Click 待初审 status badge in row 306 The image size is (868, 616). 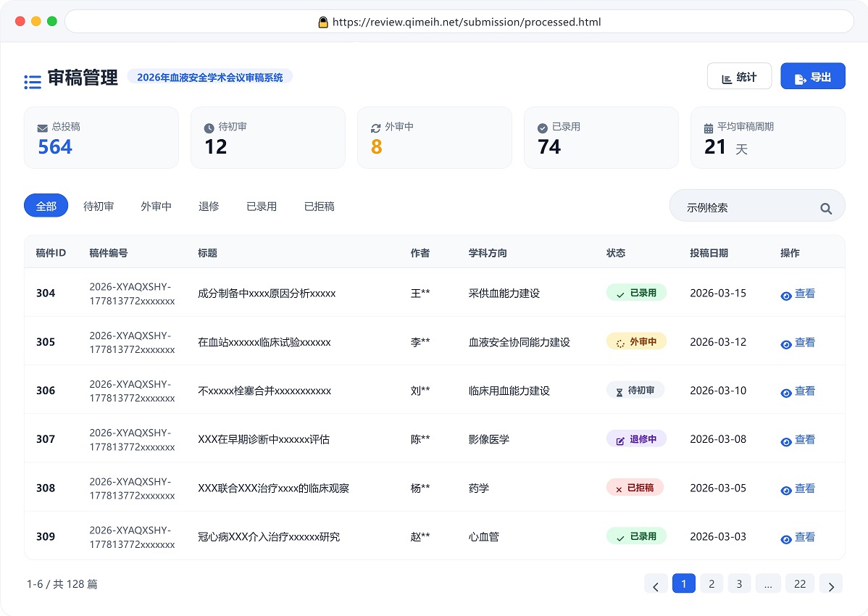635,390
